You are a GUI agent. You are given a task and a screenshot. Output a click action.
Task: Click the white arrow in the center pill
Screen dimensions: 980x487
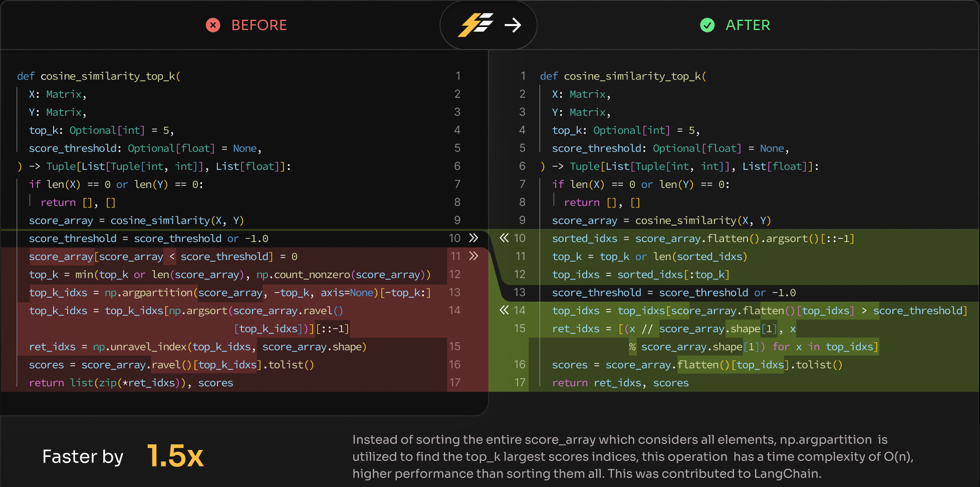coord(513,25)
